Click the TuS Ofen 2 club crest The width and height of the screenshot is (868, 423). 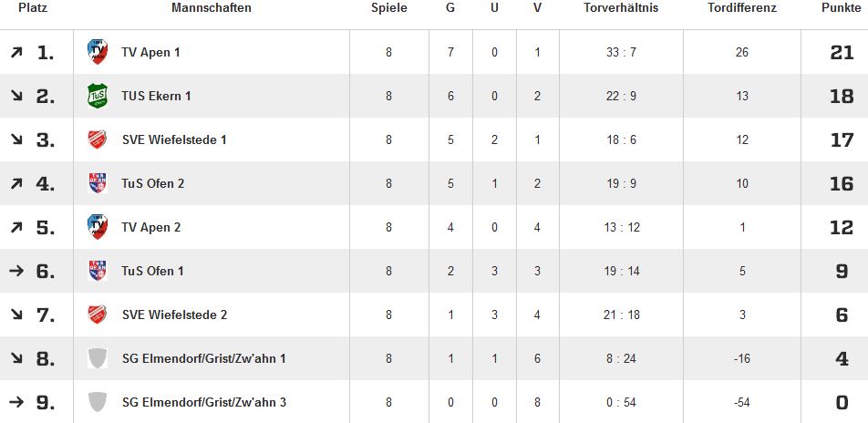[x=98, y=183]
